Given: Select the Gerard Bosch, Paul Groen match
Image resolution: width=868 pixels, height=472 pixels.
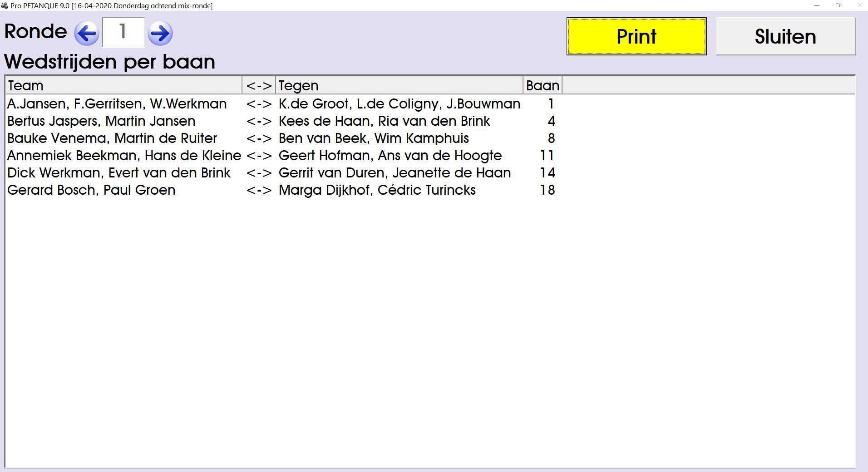Looking at the screenshot, I should tap(91, 190).
